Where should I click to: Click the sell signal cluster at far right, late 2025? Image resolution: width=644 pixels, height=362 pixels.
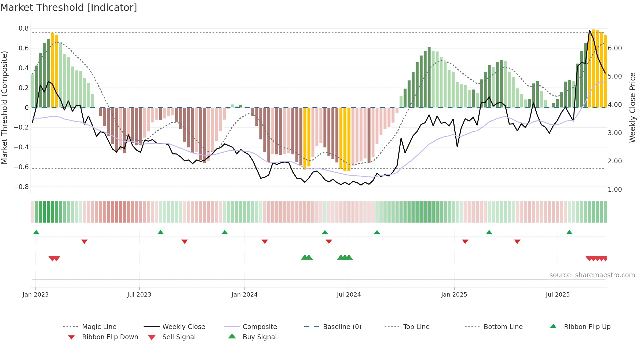coord(597,259)
